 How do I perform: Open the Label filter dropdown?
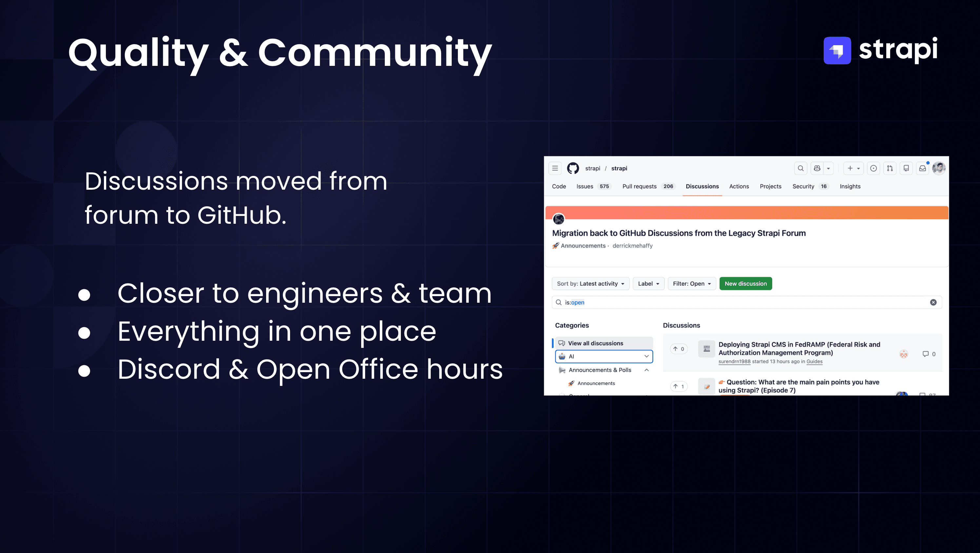[649, 284]
